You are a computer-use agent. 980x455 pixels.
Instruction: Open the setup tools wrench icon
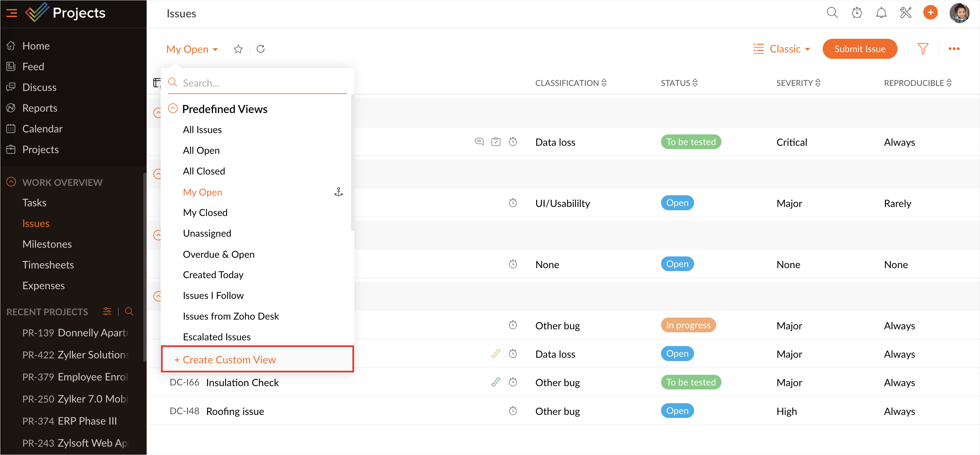[x=906, y=13]
